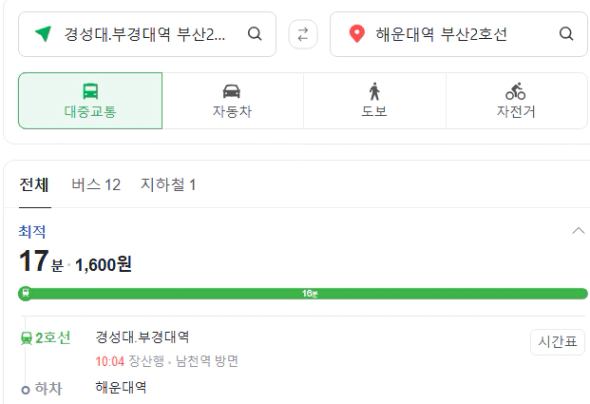Swap departure and destination stations
Screen dimensions: 590x404
tap(303, 34)
